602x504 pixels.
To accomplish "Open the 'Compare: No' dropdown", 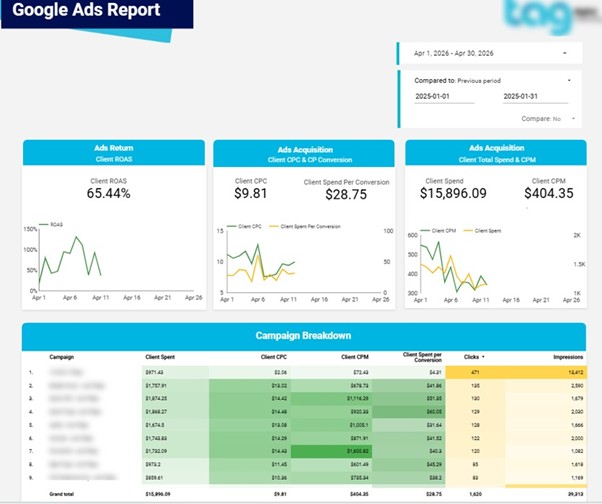I will click(548, 119).
